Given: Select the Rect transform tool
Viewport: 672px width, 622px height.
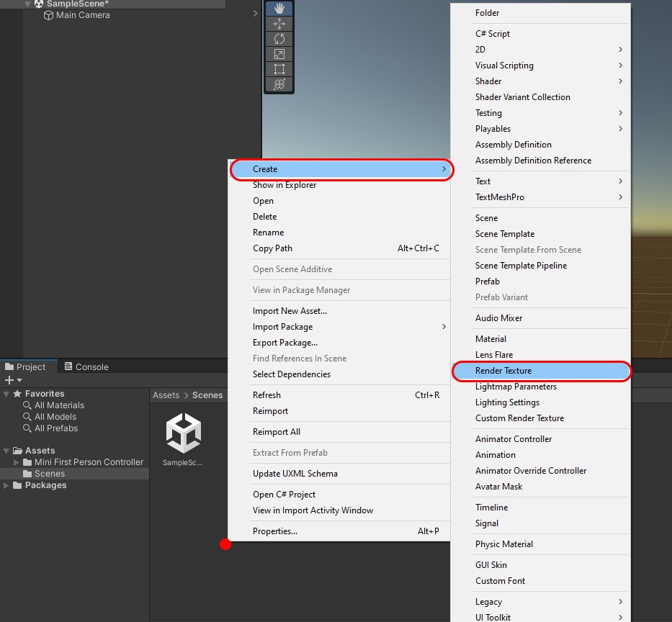Looking at the screenshot, I should pos(279,69).
